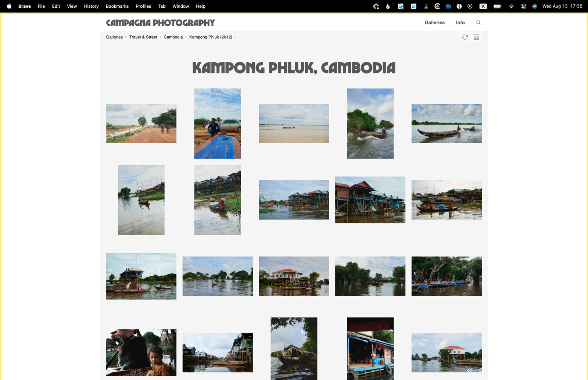Go to Travel & Street breadcrumb
This screenshot has width=588, height=380.
(x=143, y=37)
